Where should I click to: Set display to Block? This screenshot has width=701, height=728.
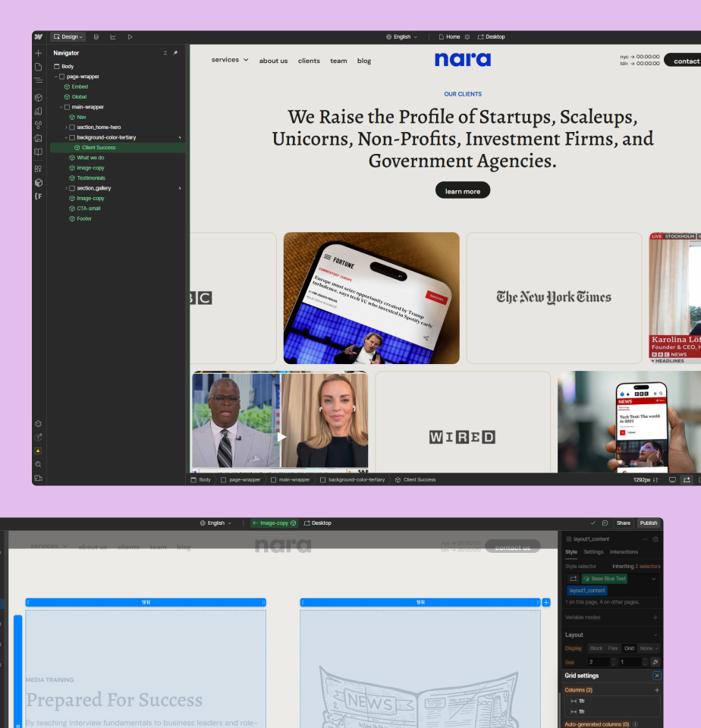pos(596,648)
